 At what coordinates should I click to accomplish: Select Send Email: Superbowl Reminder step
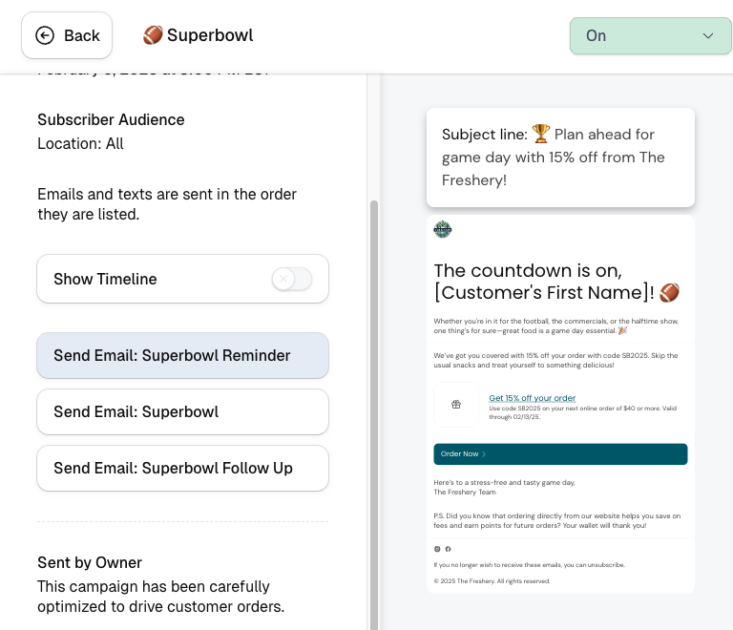pyautogui.click(x=182, y=355)
